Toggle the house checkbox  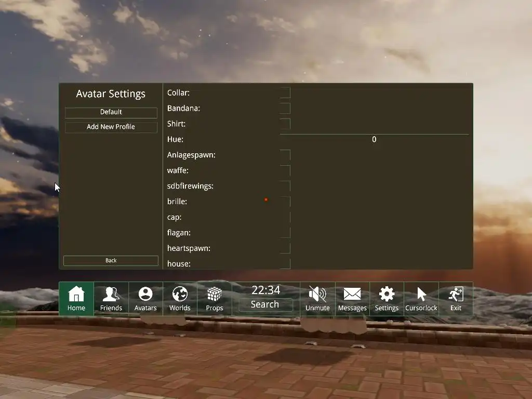[x=285, y=263]
